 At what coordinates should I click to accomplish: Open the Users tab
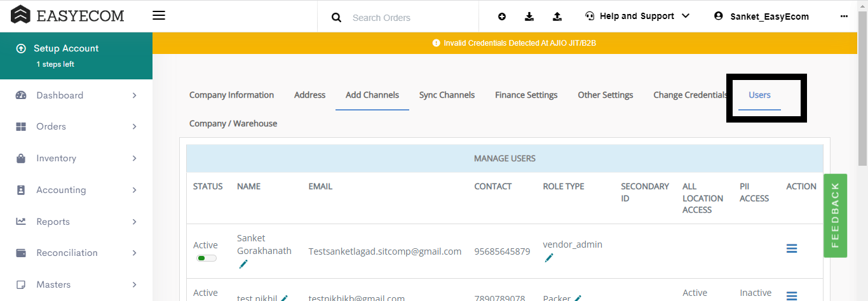coord(759,95)
